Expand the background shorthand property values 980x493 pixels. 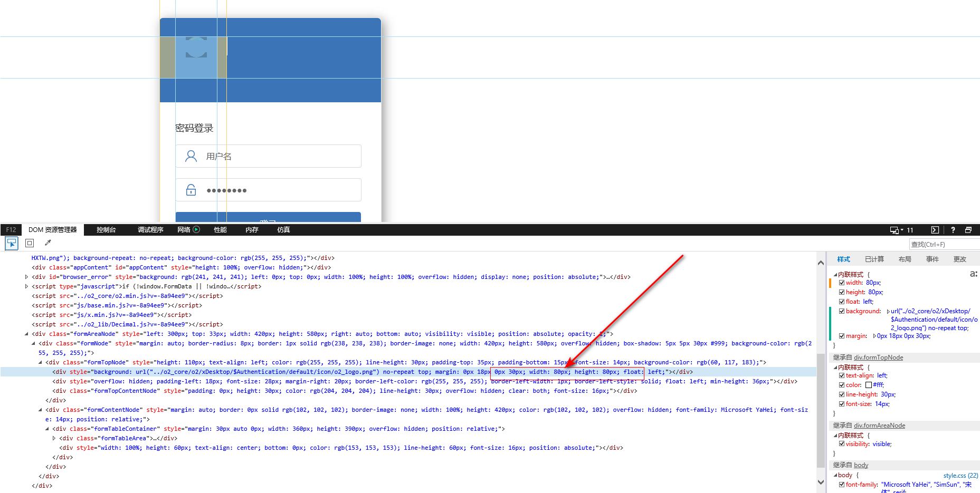888,311
